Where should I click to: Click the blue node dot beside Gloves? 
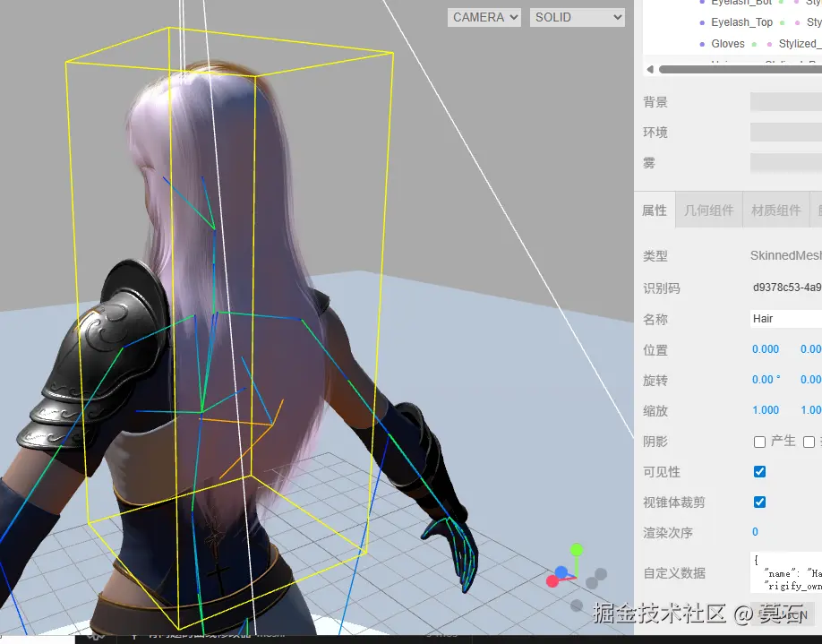click(x=701, y=43)
